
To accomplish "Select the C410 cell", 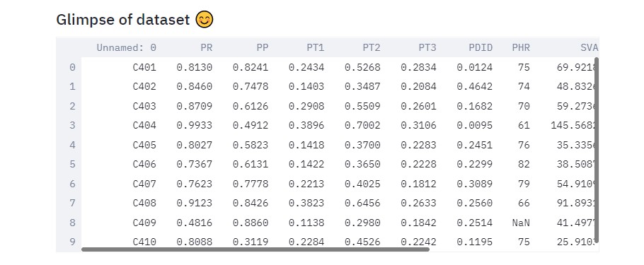I will click(x=144, y=242).
